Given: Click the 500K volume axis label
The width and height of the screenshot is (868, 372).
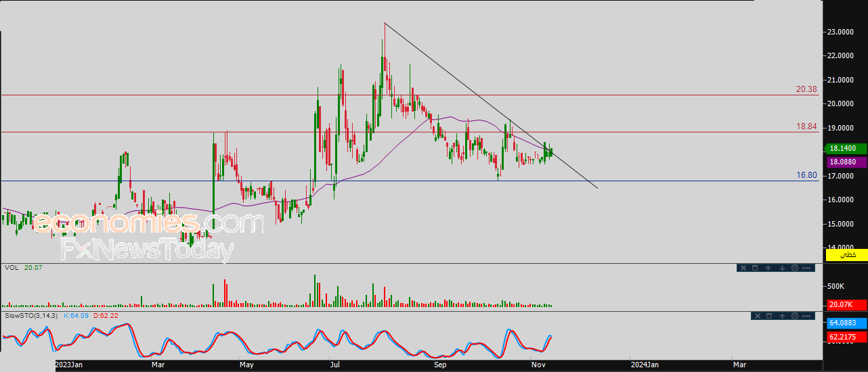Looking at the screenshot, I should coord(837,287).
